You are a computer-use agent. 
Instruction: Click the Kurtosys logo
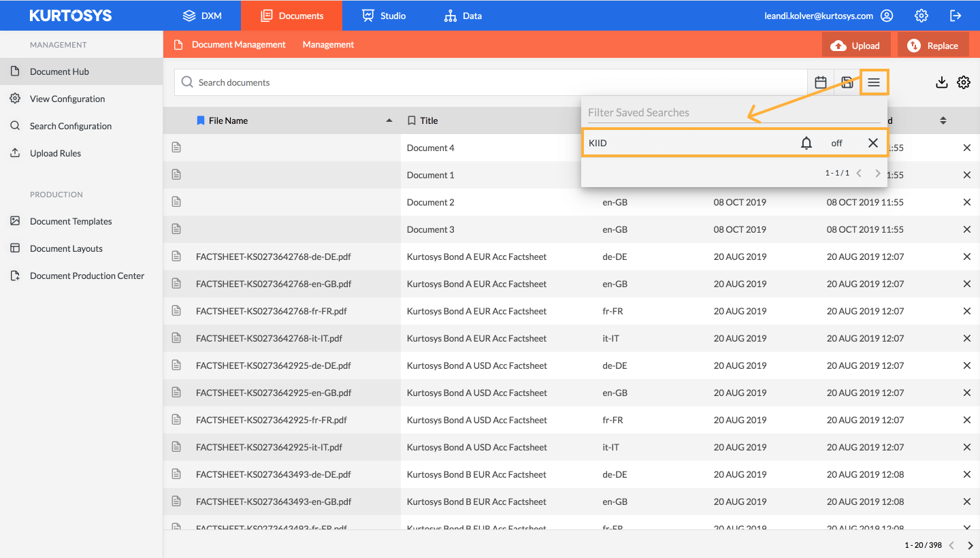click(x=71, y=15)
